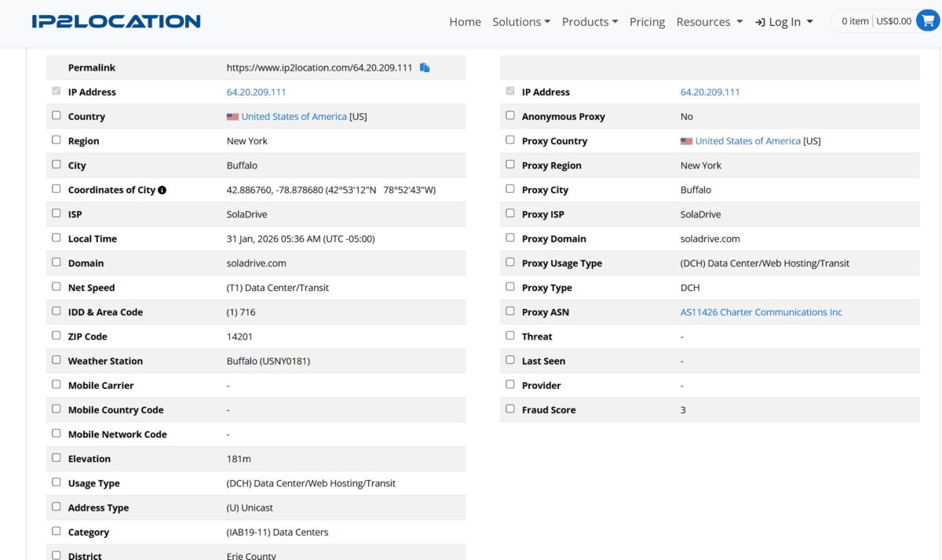Click the US flag icon in Country row
Viewport: 942px width, 560px height.
point(232,117)
